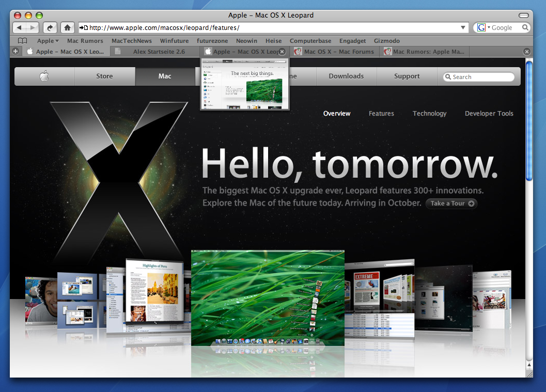Image resolution: width=546 pixels, height=392 pixels.
Task: Click the large Leopard X logo
Action: pyautogui.click(x=118, y=181)
